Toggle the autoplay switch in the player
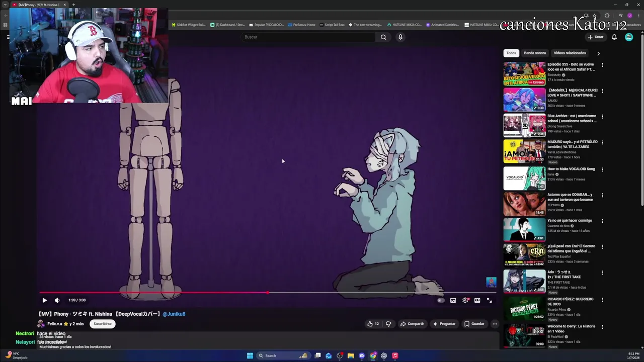The height and width of the screenshot is (362, 644). 441,300
